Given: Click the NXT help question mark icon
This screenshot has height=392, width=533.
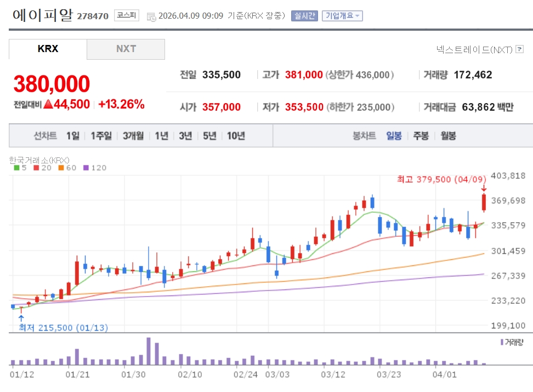Looking at the screenshot, I should (519, 50).
